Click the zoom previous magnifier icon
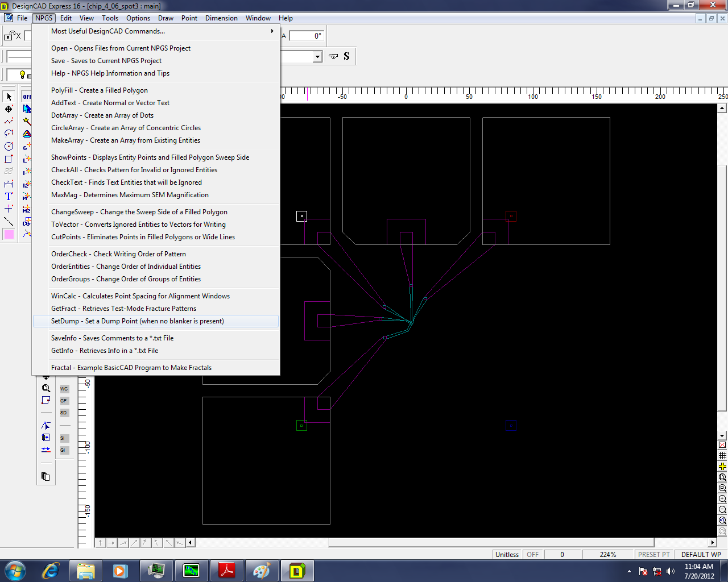Screen dimensions: 728x582 (x=722, y=520)
